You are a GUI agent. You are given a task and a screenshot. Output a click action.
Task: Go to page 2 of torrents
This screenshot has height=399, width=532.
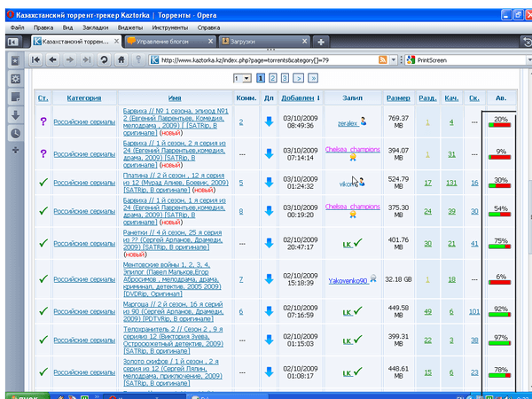[272, 78]
